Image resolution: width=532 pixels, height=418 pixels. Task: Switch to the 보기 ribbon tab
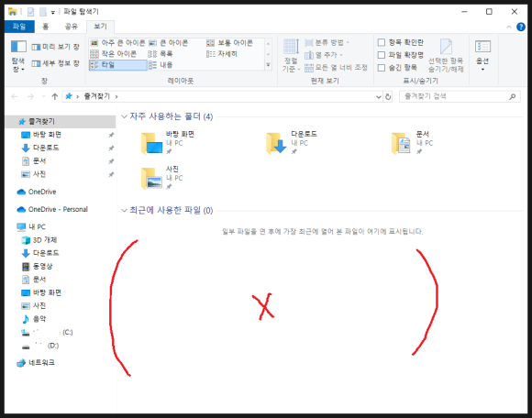(x=100, y=27)
